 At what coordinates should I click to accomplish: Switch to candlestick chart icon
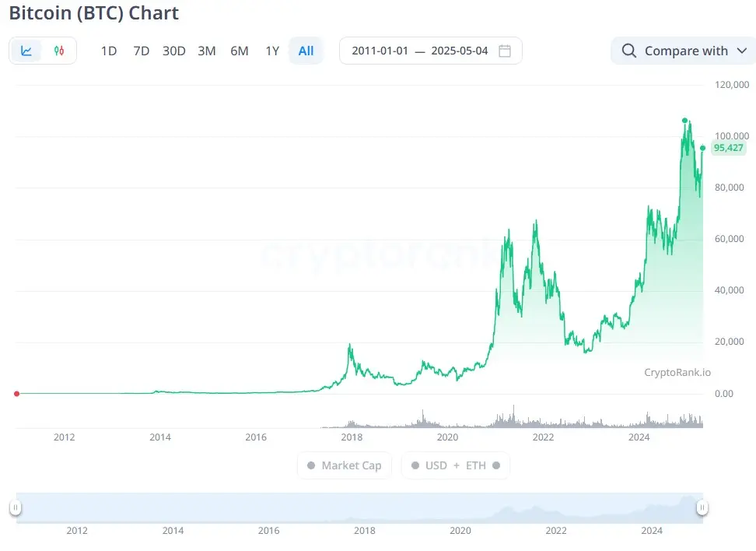pos(59,51)
